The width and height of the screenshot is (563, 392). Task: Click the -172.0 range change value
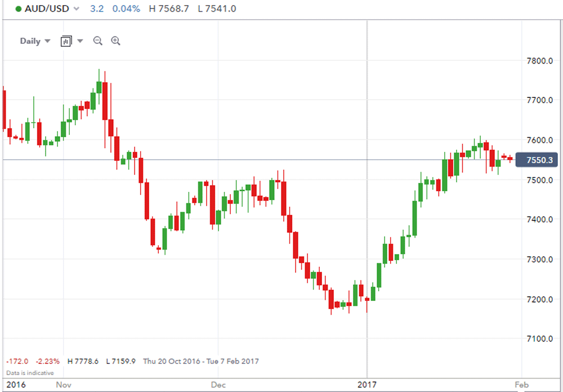(17, 361)
